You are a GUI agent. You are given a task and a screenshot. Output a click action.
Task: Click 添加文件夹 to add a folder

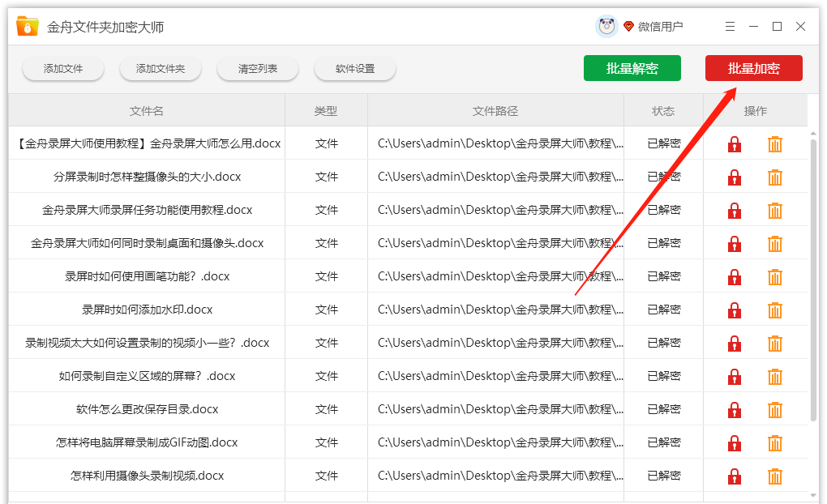coord(160,69)
